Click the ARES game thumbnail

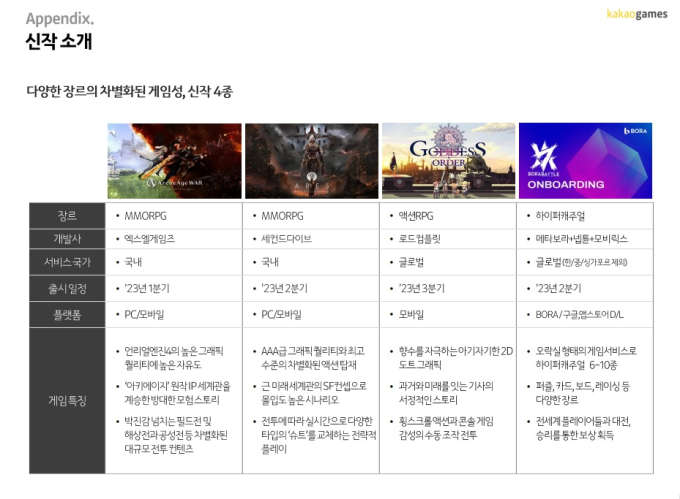click(x=311, y=161)
